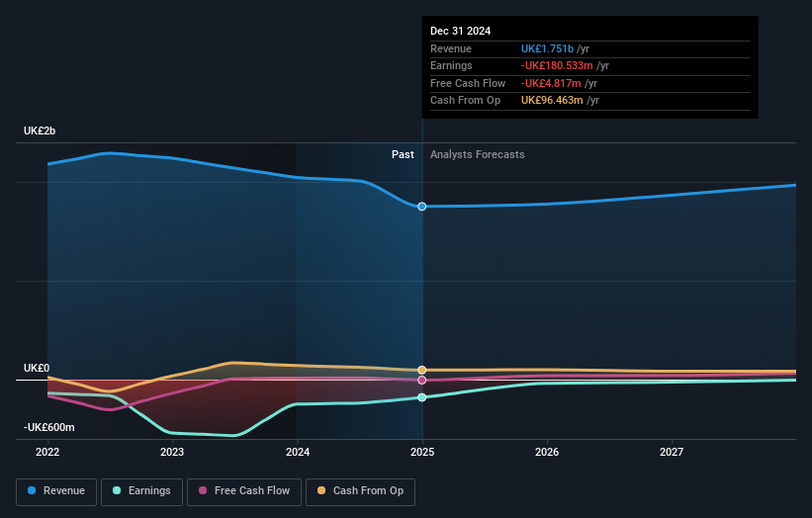
Task: Click the -UK£180.533m earnings value
Action: [557, 65]
